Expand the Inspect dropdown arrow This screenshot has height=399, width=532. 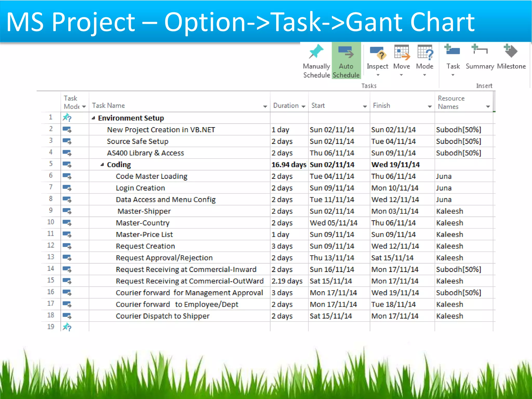[x=378, y=75]
